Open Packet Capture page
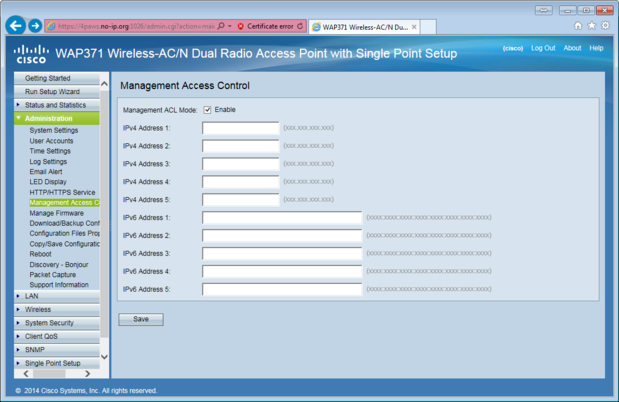The width and height of the screenshot is (619, 402). [x=53, y=275]
